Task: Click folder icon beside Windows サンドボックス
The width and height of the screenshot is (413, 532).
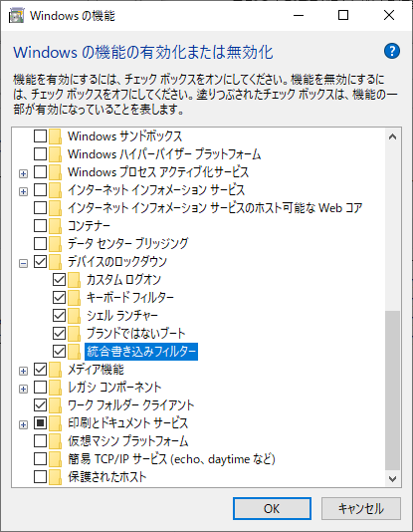Action: [55, 136]
